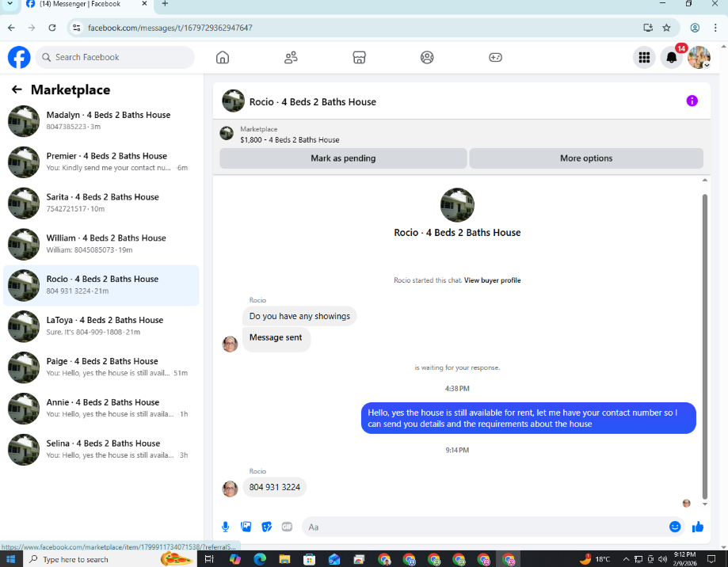The width and height of the screenshot is (728, 567).
Task: Open File Explorer from the taskbar
Action: [x=284, y=559]
